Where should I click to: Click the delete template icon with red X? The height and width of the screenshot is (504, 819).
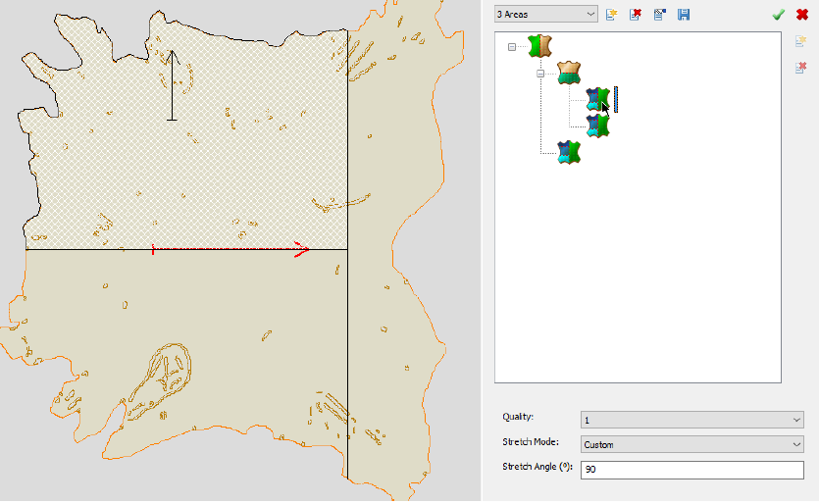coord(636,15)
